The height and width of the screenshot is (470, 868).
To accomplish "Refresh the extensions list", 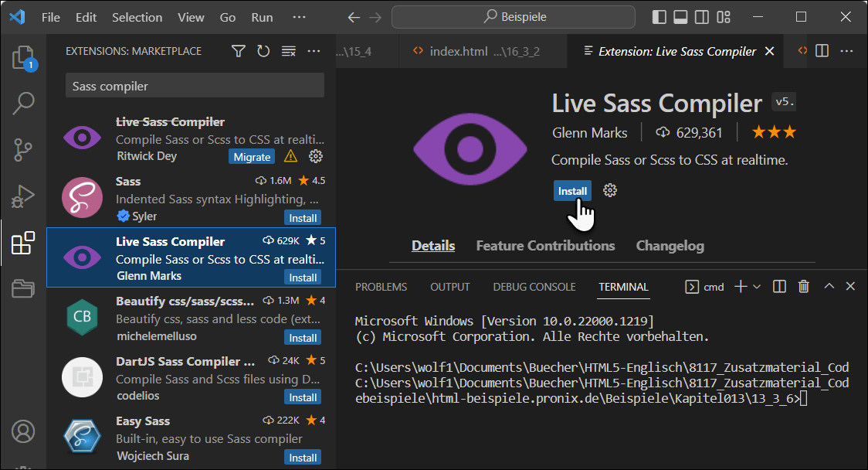I will (x=263, y=50).
